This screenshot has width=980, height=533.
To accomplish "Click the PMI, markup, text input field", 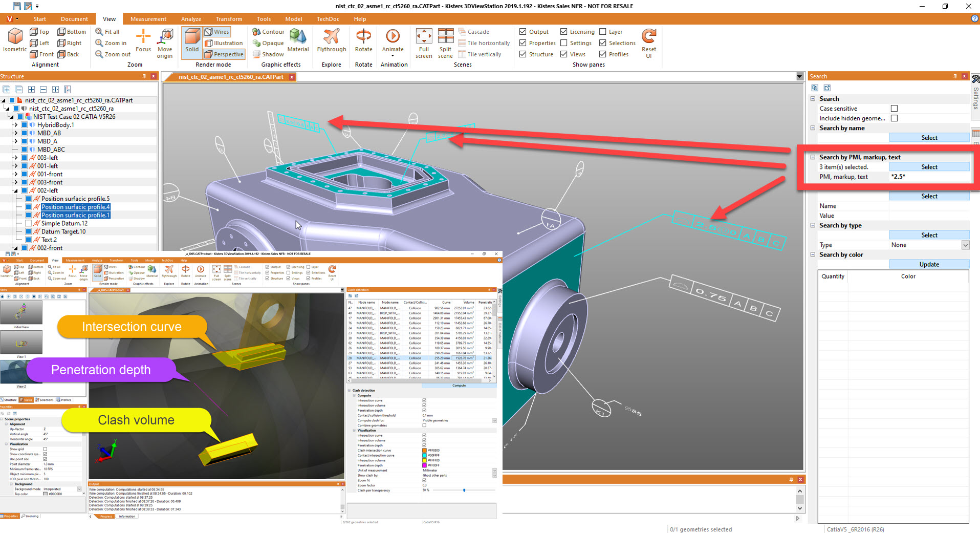I will coord(929,177).
